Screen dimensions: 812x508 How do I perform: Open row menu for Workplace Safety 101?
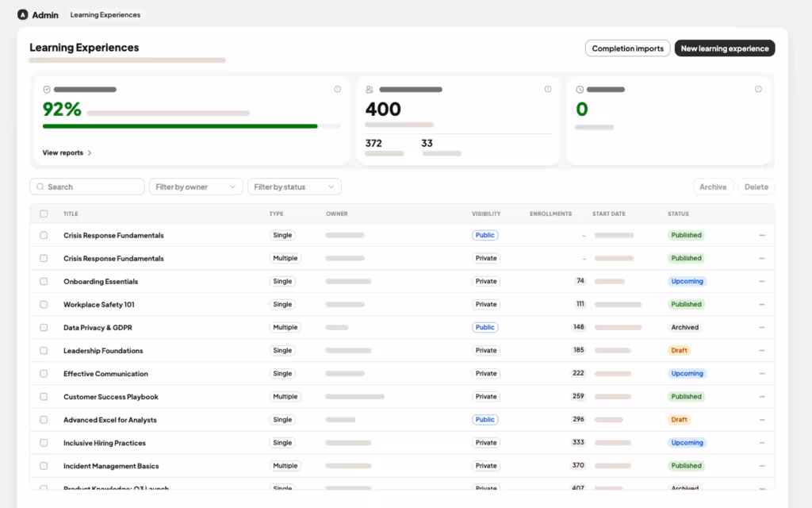click(762, 304)
